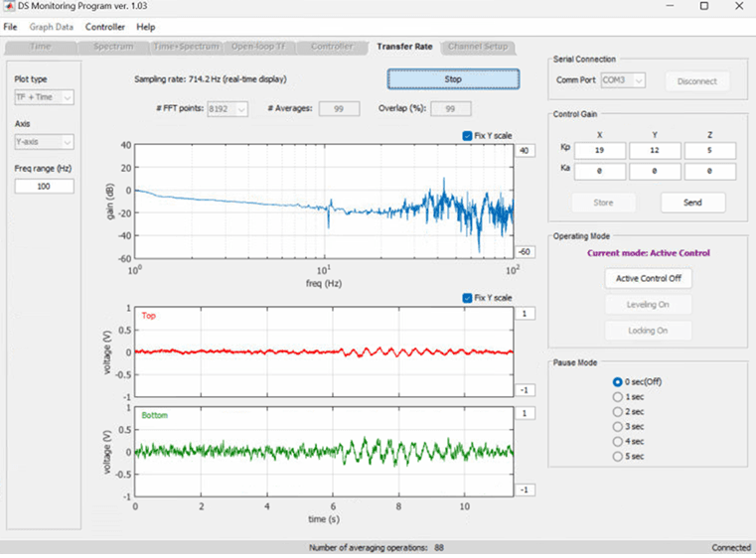Click the 'Connected' status text
This screenshot has height=558, width=756.
[x=731, y=548]
